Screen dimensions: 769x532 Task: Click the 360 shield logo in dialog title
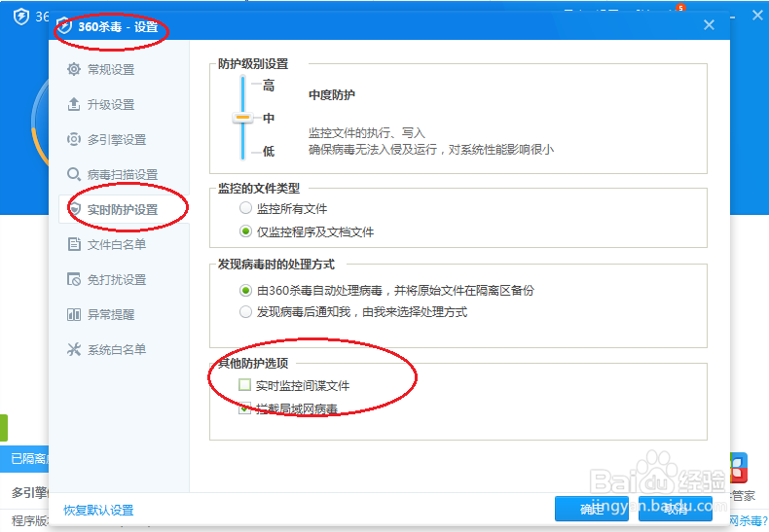click(64, 26)
